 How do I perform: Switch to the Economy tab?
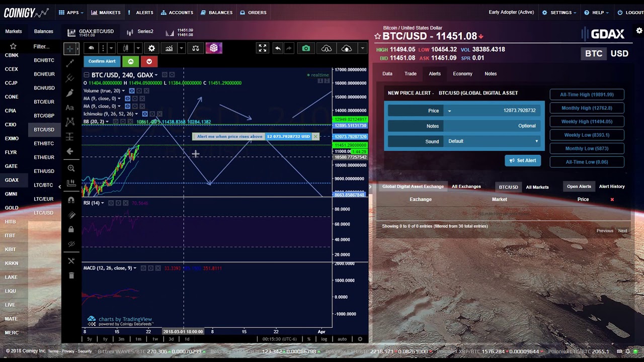click(462, 74)
